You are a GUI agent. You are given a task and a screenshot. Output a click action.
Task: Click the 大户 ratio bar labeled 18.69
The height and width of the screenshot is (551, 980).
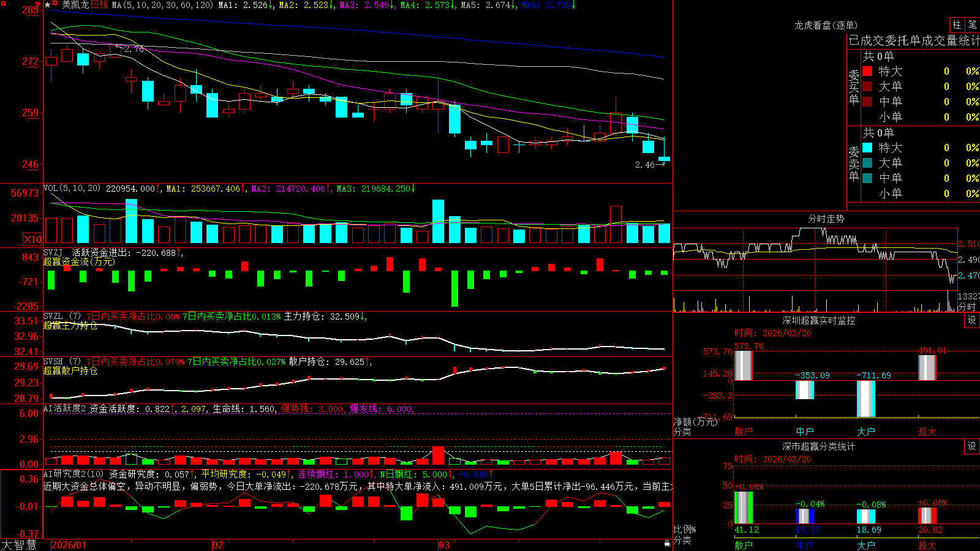pos(866,517)
